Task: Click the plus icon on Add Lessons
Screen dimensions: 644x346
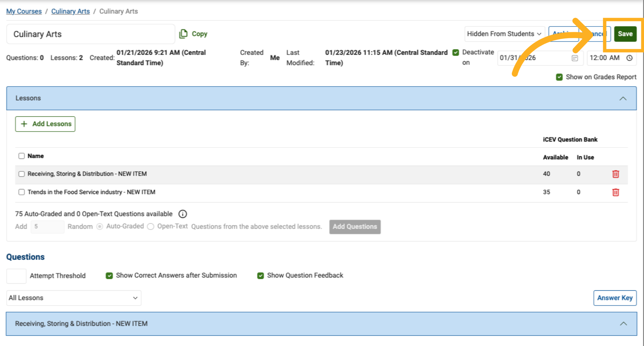Action: click(x=24, y=124)
